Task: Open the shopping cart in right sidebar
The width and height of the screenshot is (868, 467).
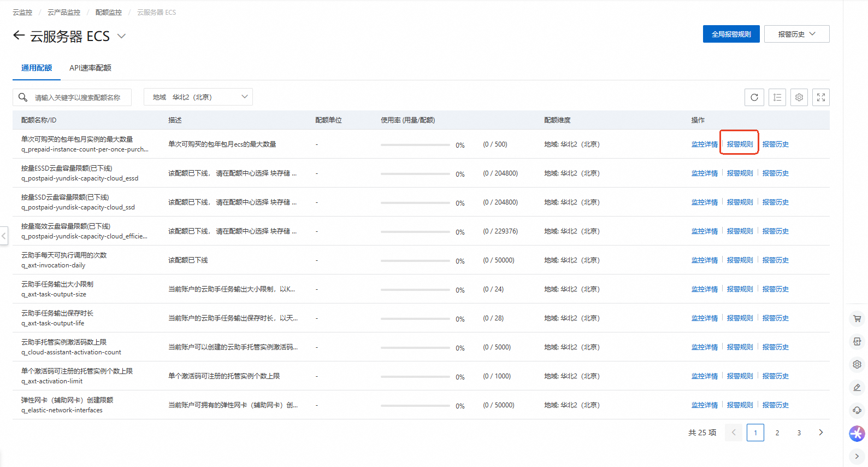Action: 857,318
